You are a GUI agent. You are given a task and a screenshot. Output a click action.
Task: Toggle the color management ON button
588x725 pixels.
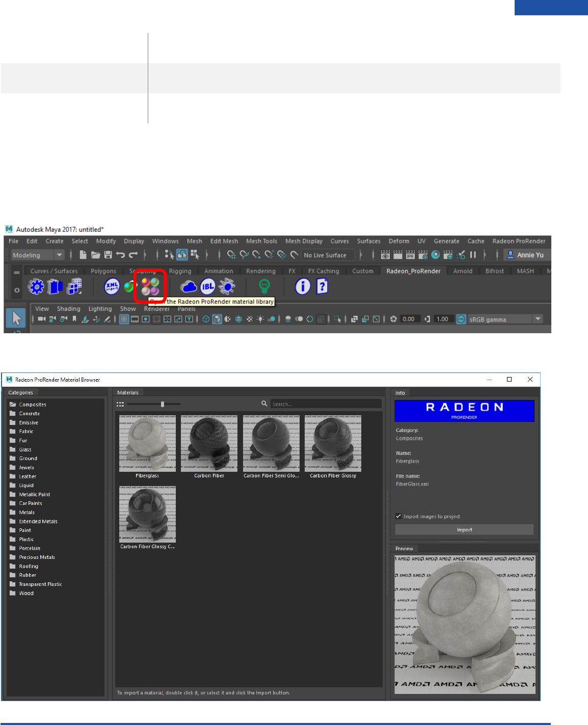click(461, 319)
